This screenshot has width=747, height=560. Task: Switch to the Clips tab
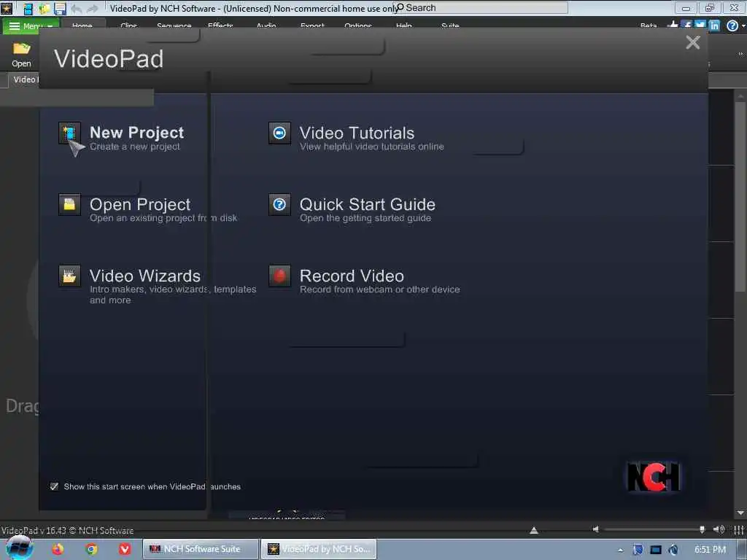pyautogui.click(x=128, y=26)
